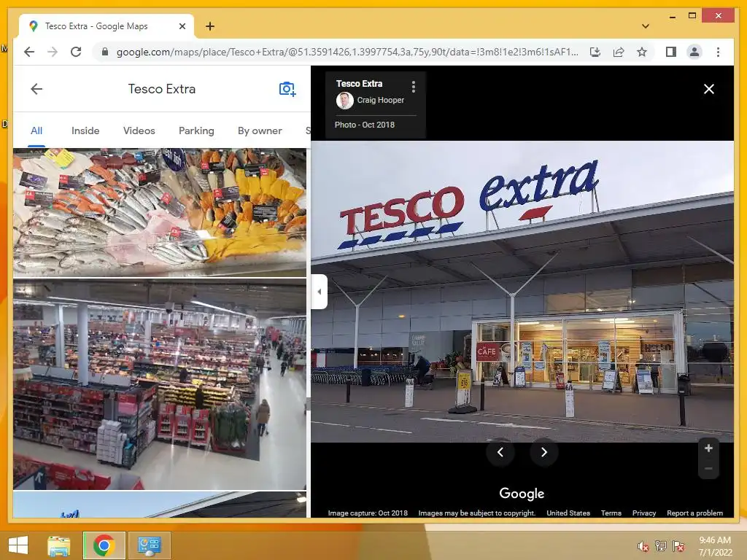Image resolution: width=747 pixels, height=560 pixels.
Task: Open photo options three-dot menu
Action: 413,86
